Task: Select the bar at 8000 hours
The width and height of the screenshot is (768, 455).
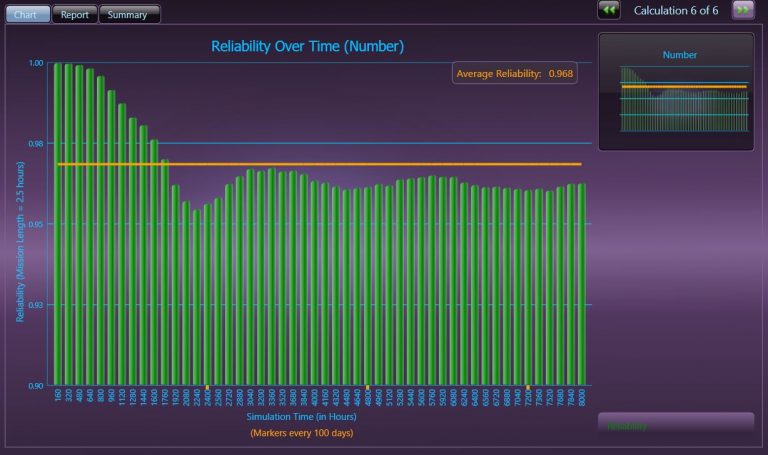Action: pos(582,284)
